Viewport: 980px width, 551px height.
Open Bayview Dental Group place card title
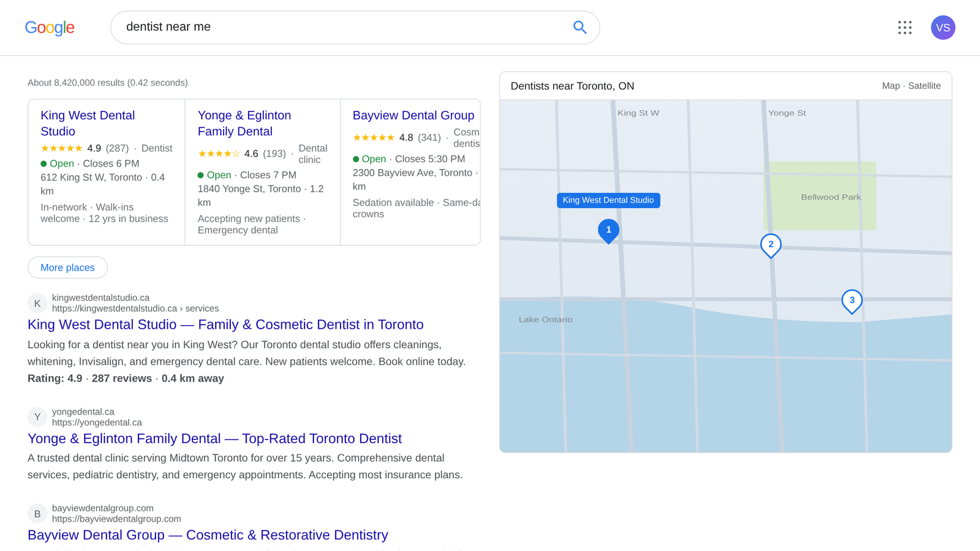pyautogui.click(x=413, y=115)
